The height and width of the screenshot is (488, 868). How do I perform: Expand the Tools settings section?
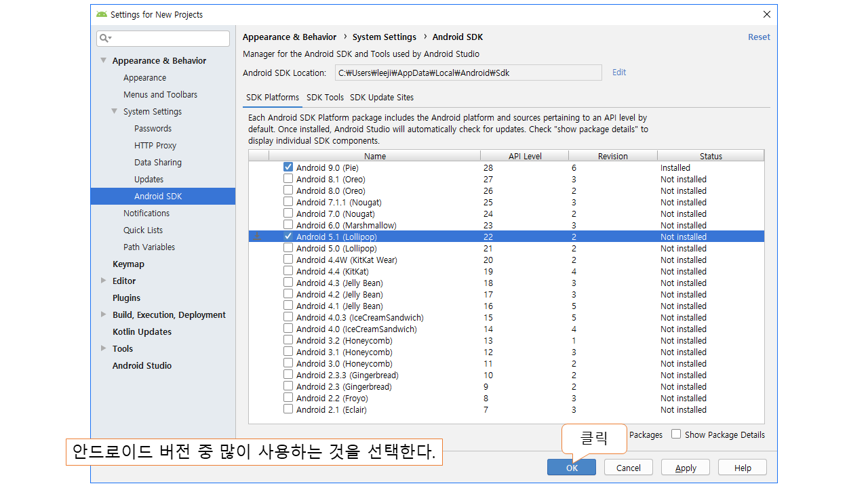pyautogui.click(x=104, y=348)
